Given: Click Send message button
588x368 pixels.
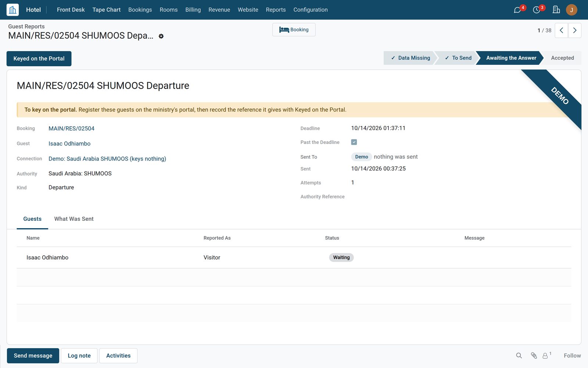Looking at the screenshot, I should coord(33,355).
